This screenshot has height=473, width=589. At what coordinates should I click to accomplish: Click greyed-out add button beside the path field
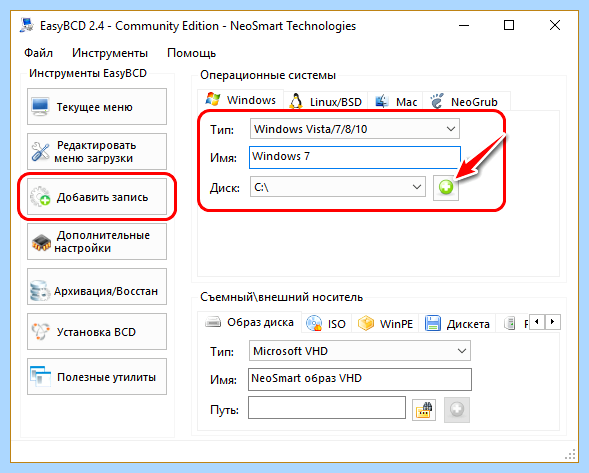457,410
